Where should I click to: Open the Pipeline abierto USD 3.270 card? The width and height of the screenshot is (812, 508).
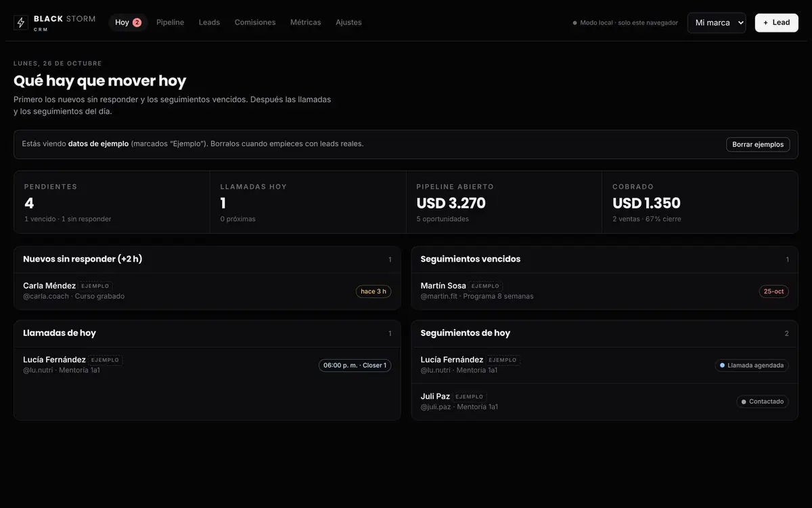click(x=503, y=203)
